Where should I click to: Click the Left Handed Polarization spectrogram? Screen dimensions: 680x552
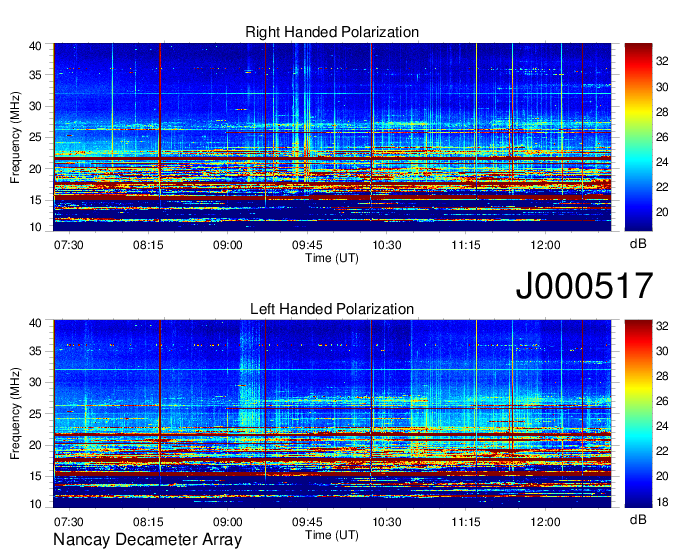[x=332, y=414]
